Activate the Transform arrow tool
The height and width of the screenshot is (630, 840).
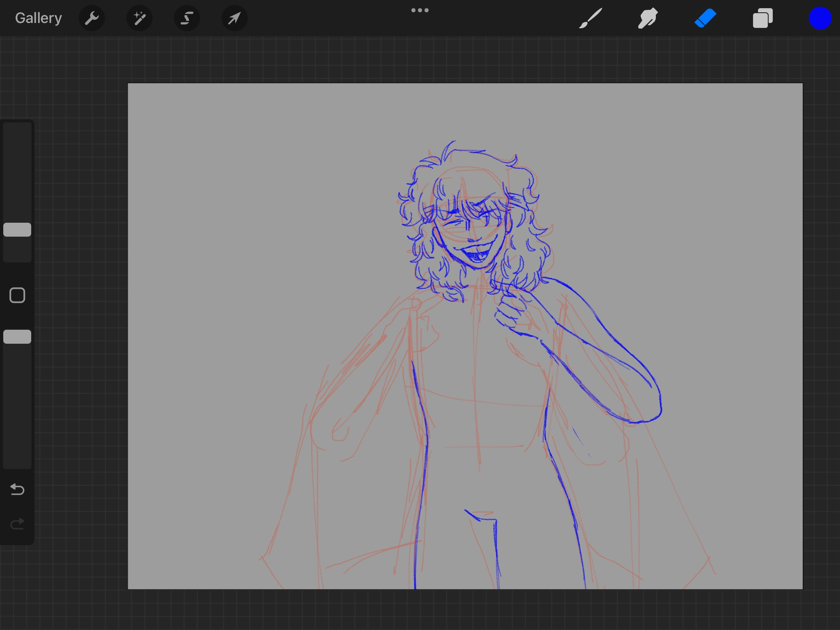pyautogui.click(x=234, y=18)
